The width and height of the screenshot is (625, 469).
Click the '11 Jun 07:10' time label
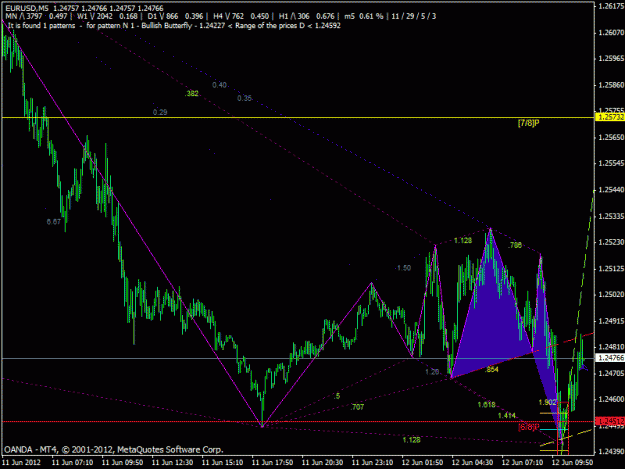pos(73,463)
